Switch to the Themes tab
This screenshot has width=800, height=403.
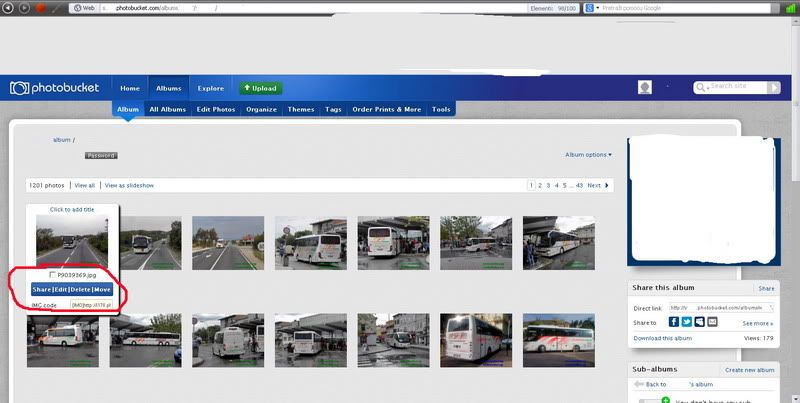click(x=301, y=109)
